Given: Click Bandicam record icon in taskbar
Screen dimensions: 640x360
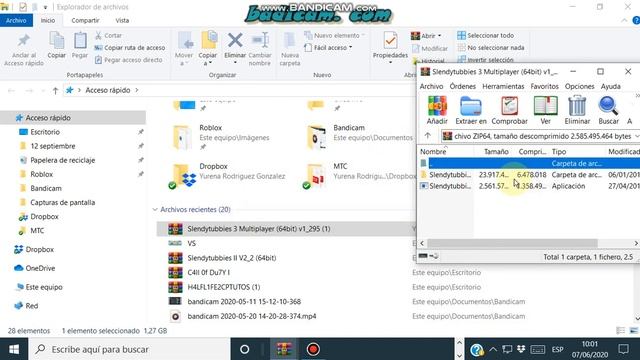Looking at the screenshot, I should pyautogui.click(x=313, y=349).
